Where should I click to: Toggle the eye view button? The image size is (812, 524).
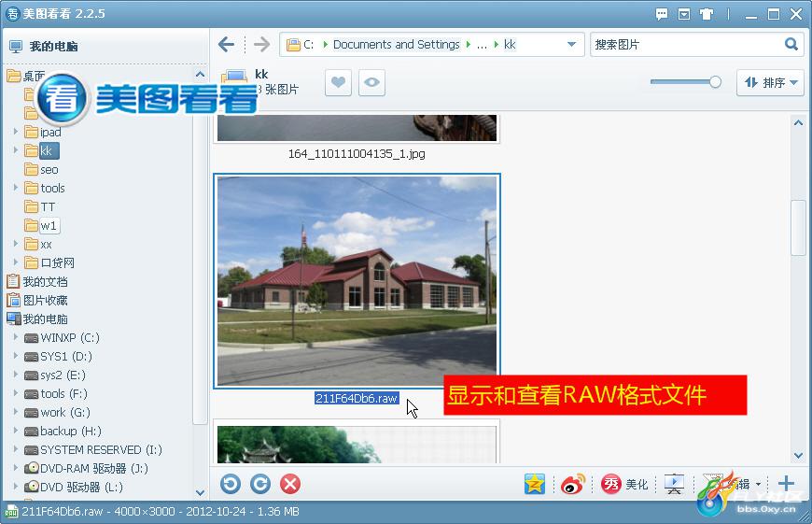[x=371, y=82]
